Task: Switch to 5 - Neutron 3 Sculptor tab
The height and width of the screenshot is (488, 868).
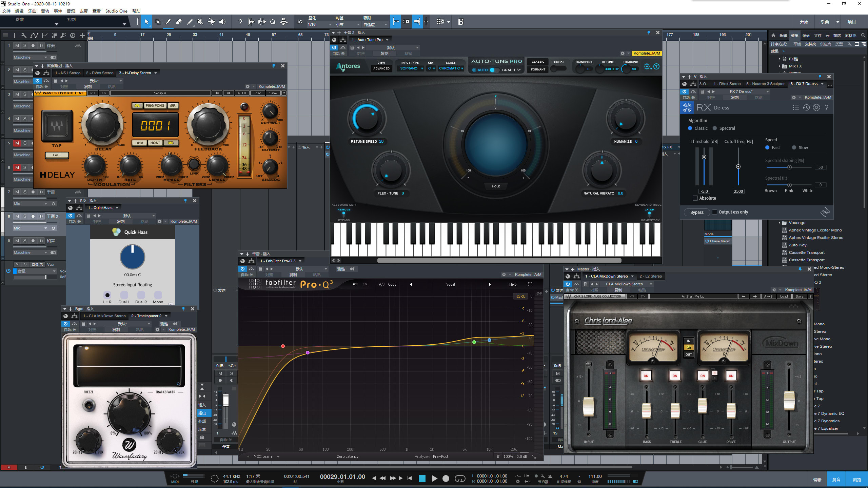Action: (765, 84)
